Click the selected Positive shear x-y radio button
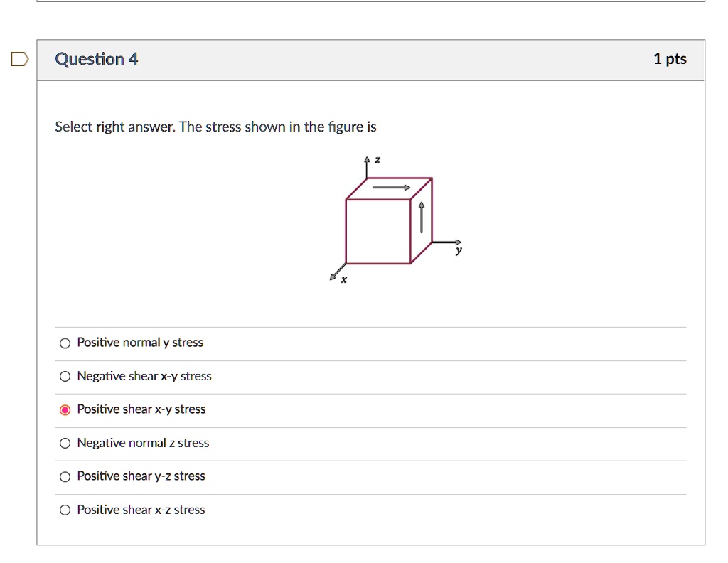 pos(65,409)
